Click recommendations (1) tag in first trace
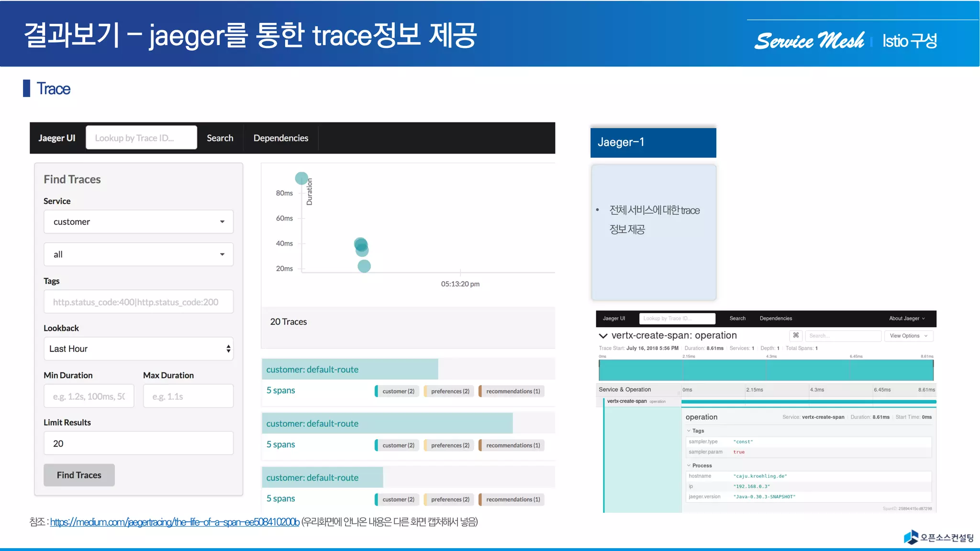The width and height of the screenshot is (980, 551). [x=512, y=391]
